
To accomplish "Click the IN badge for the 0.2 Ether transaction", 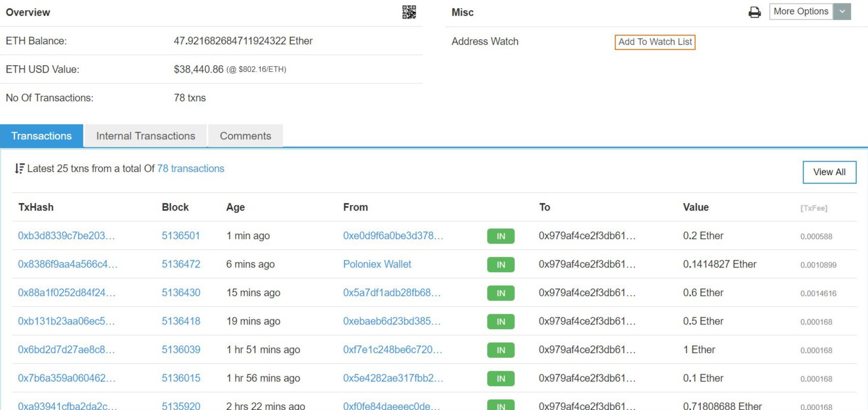I will 501,236.
